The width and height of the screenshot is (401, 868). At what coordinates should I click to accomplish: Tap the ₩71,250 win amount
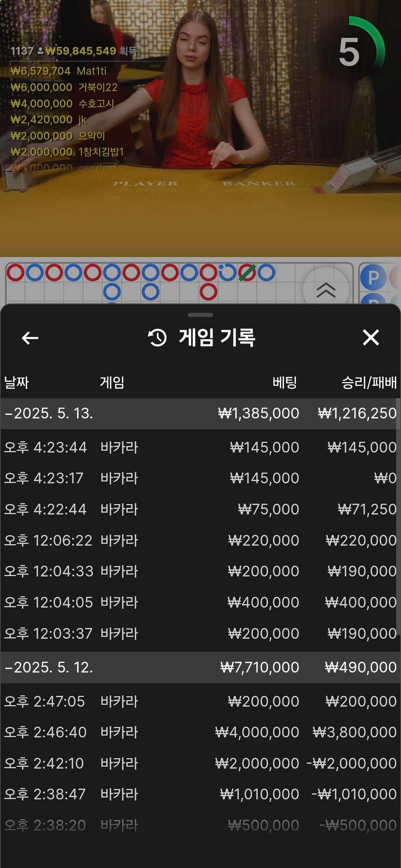(x=367, y=509)
